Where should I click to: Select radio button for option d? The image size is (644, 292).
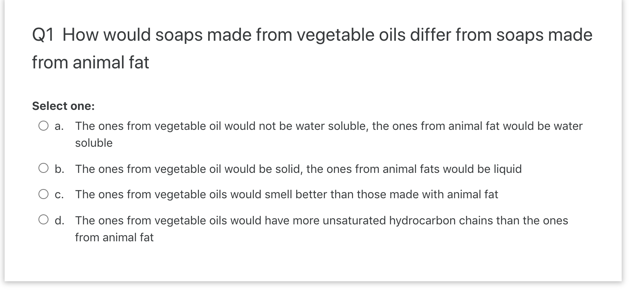pyautogui.click(x=44, y=219)
